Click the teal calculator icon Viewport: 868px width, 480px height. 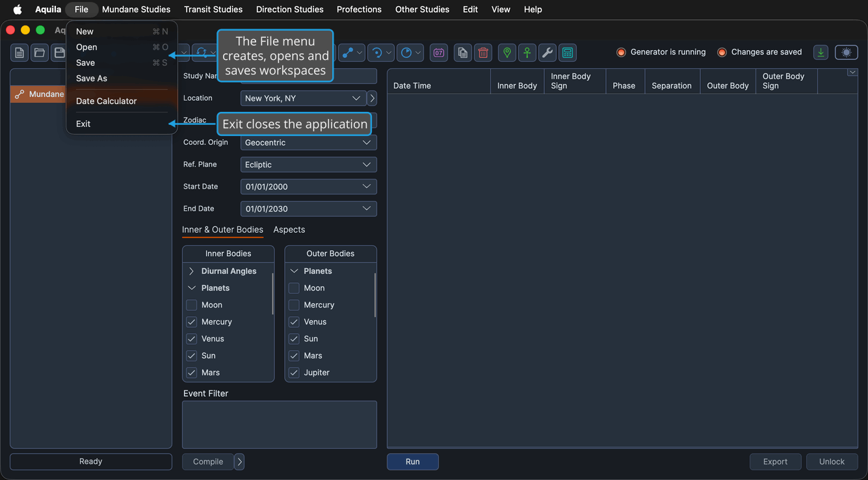tap(568, 53)
